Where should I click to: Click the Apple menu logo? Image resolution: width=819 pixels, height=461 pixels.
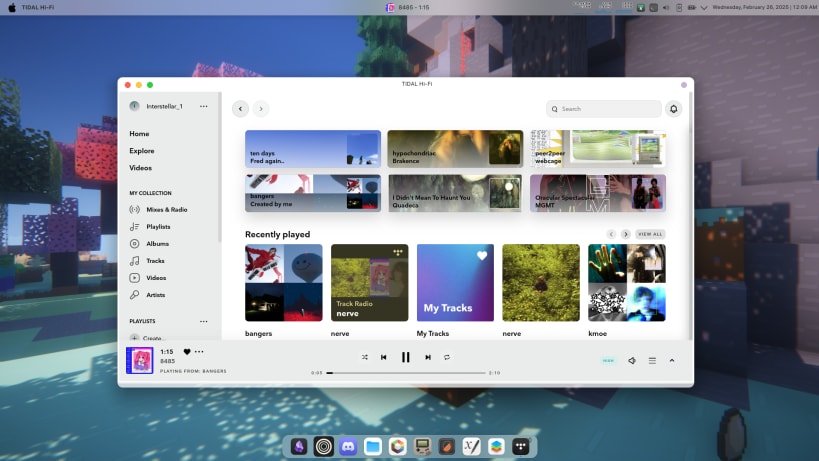click(11, 7)
